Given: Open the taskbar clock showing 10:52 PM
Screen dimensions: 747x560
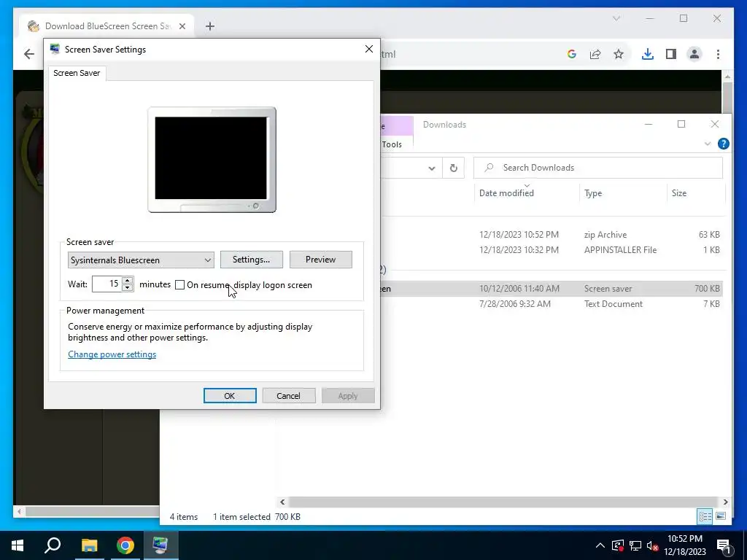Looking at the screenshot, I should pyautogui.click(x=685, y=545).
